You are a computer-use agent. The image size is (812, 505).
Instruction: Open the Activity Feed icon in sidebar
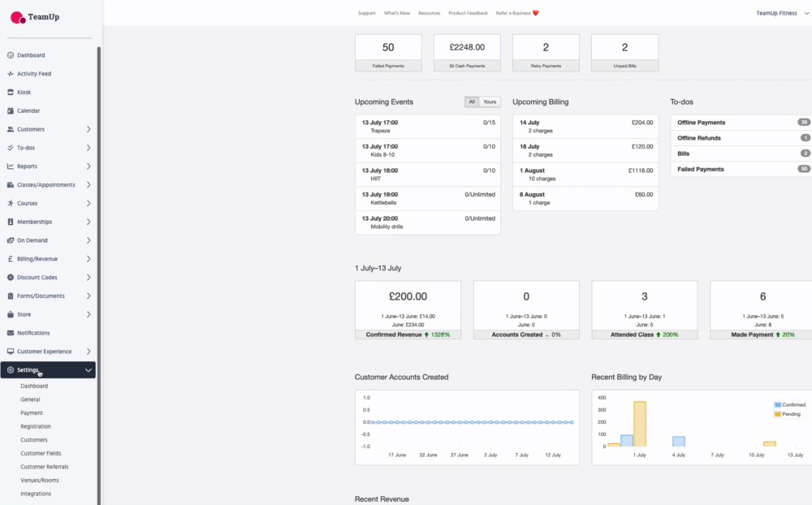tap(10, 74)
